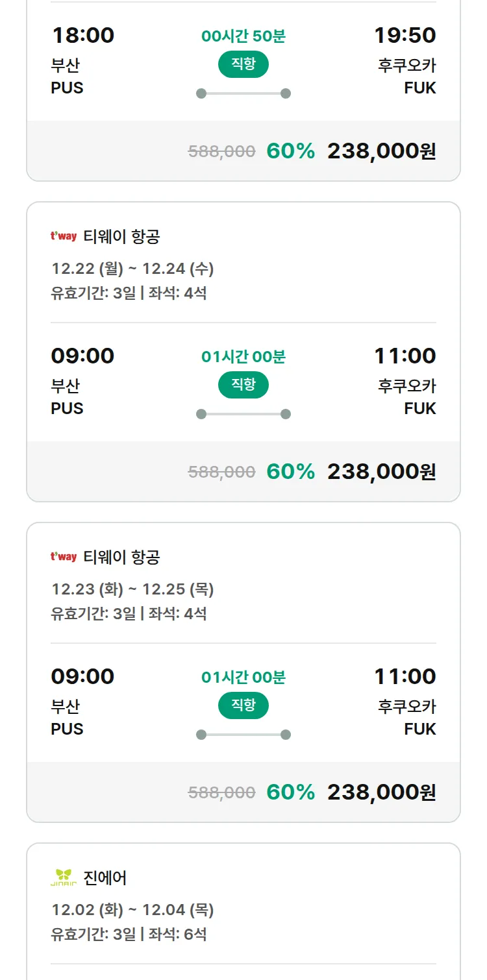
Task: Click the 588,000 strikethrough price in the 12.22 card
Action: tap(221, 472)
